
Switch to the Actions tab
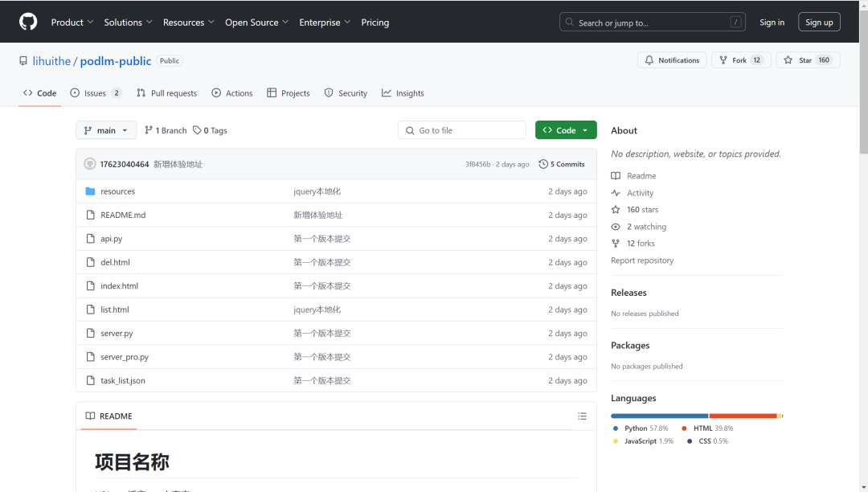pyautogui.click(x=232, y=93)
